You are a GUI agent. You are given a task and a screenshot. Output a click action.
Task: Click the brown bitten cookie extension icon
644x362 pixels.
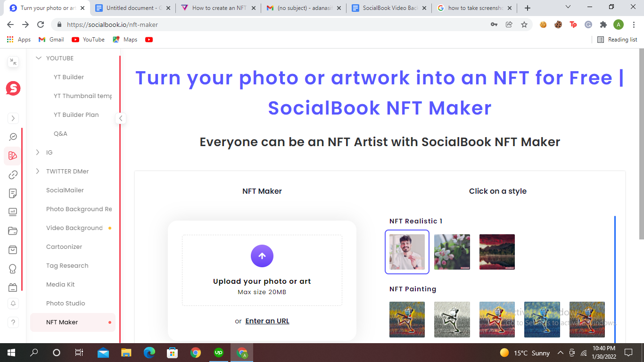tap(558, 25)
